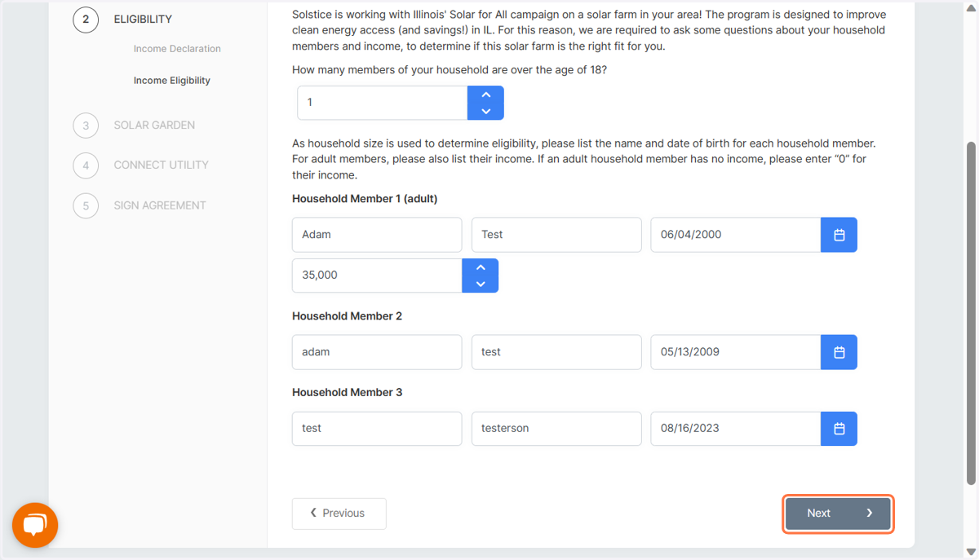The width and height of the screenshot is (979, 560).
Task: Click step 5 circle for Sign Agreement
Action: [86, 205]
